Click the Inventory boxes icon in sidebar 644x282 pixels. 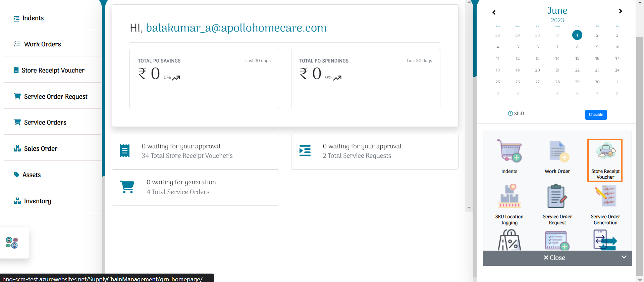pyautogui.click(x=17, y=201)
